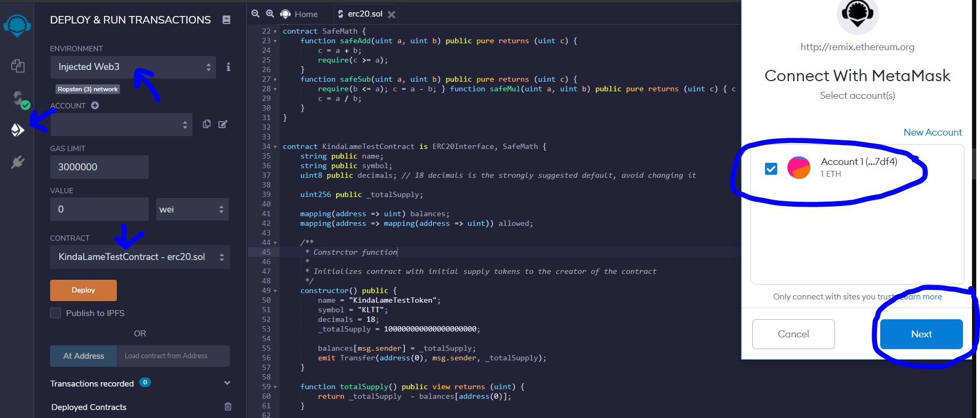Open documentation icon beside panel title
Viewport: 980px width, 418px height.
(226, 20)
